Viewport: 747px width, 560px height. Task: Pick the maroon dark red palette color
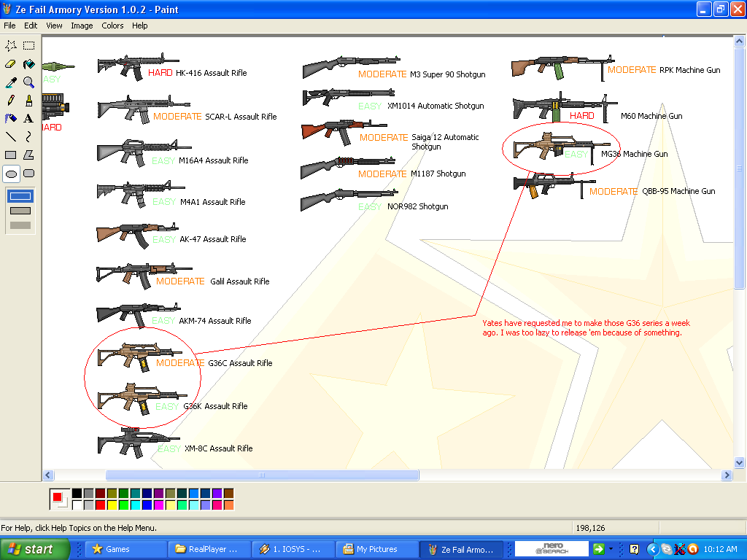point(100,494)
